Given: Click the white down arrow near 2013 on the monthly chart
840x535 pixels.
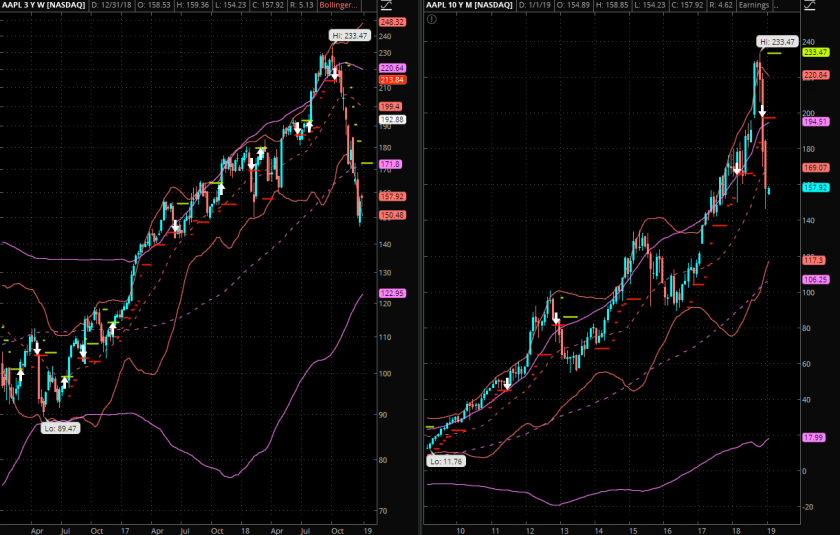Looking at the screenshot, I should tap(556, 318).
